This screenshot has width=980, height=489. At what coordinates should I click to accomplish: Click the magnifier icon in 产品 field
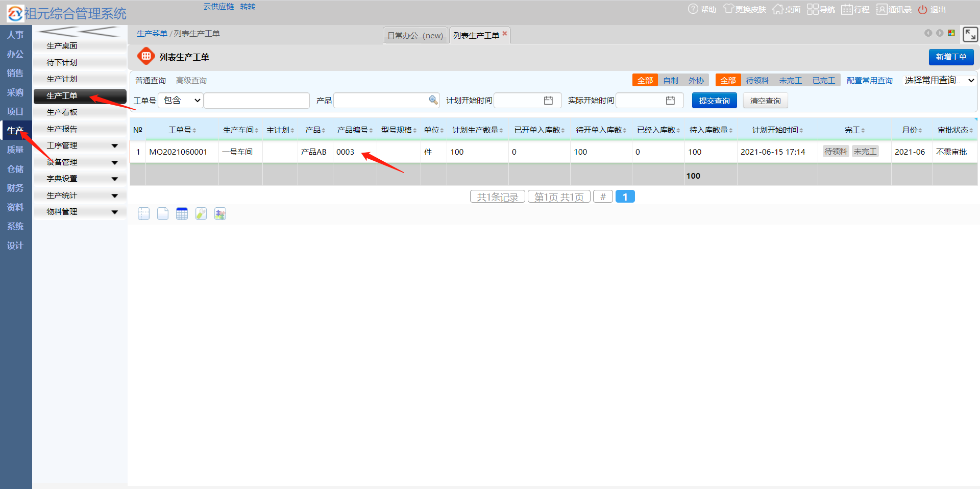click(433, 100)
